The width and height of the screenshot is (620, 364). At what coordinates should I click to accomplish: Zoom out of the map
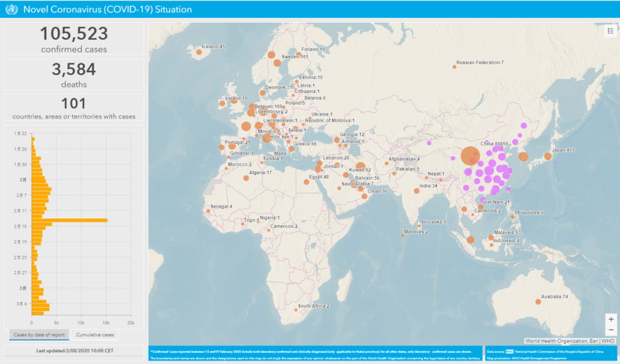610,330
